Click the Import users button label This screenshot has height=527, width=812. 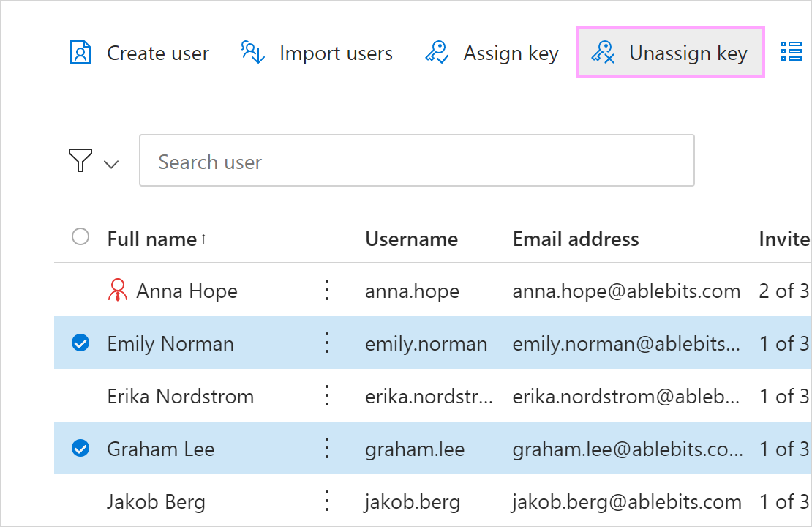(x=336, y=53)
